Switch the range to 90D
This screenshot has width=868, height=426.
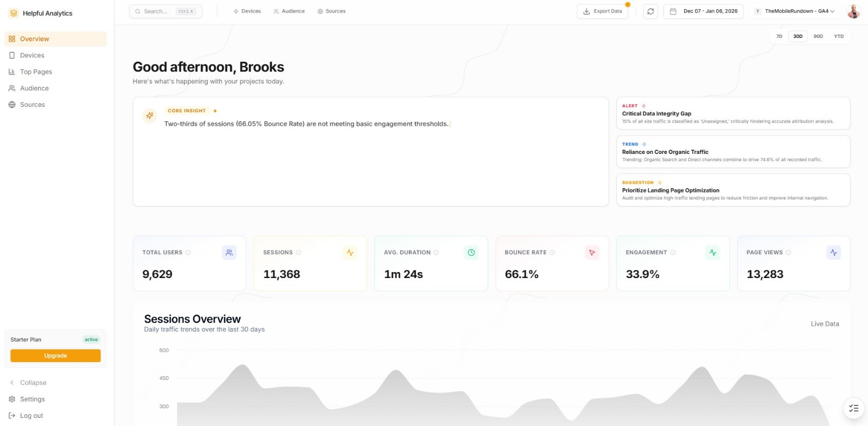(818, 36)
